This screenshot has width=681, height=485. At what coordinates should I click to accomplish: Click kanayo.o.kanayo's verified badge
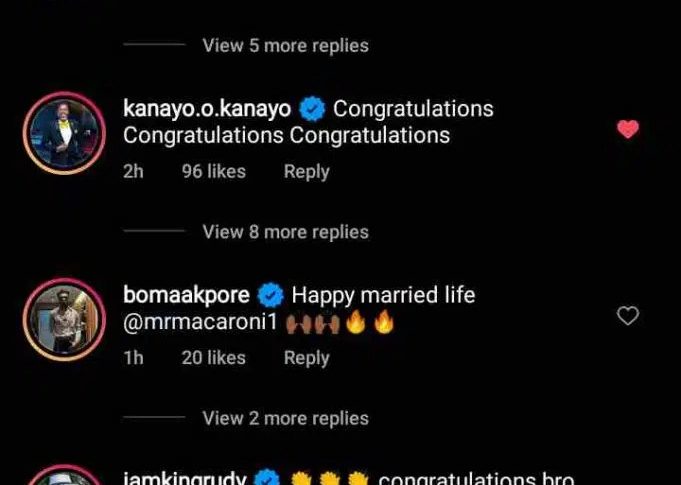click(x=313, y=108)
